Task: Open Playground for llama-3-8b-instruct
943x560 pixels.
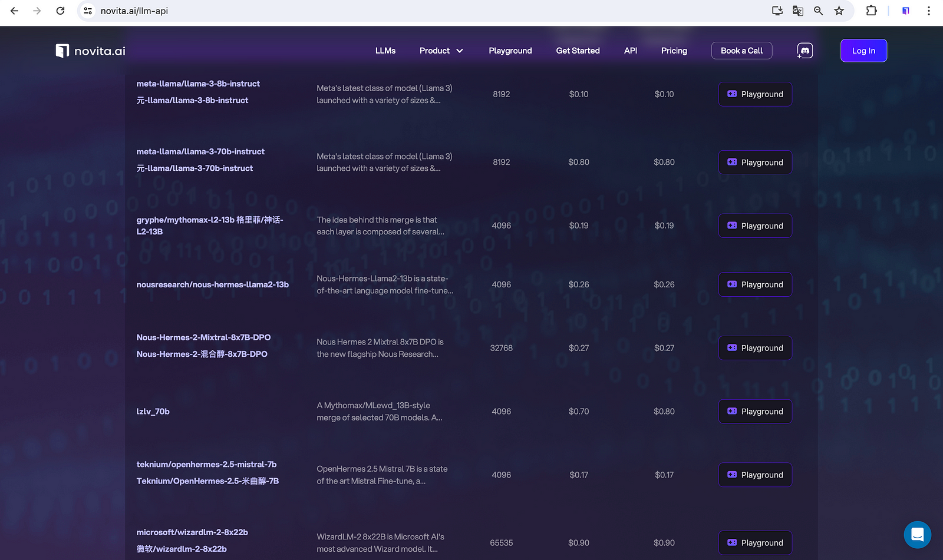Action: tap(755, 94)
